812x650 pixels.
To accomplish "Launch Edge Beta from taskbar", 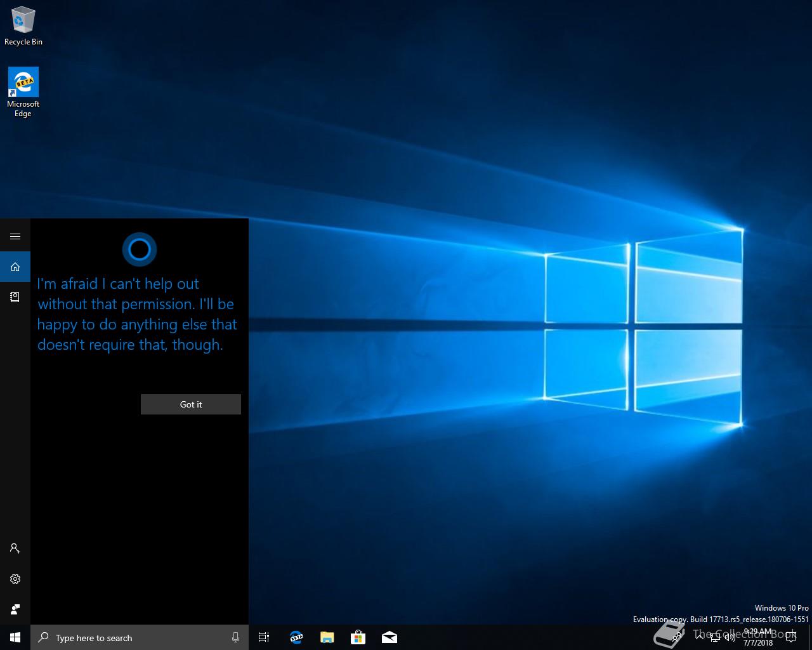I will click(296, 637).
